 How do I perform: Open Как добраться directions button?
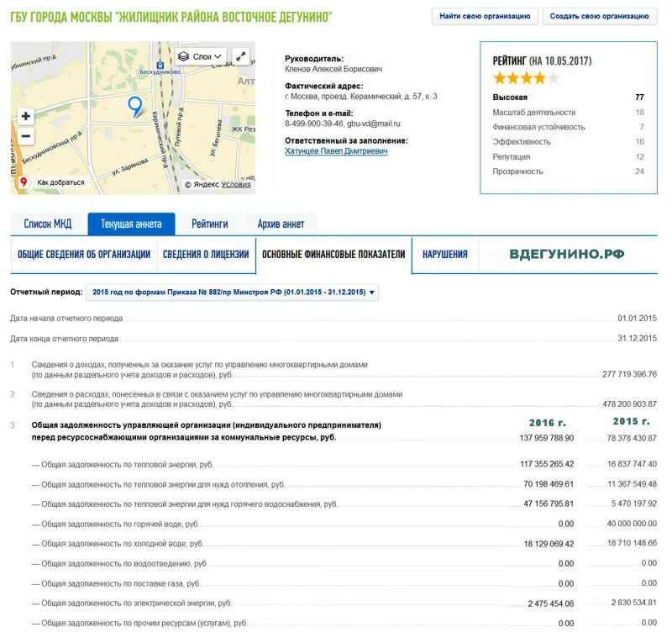[x=54, y=182]
